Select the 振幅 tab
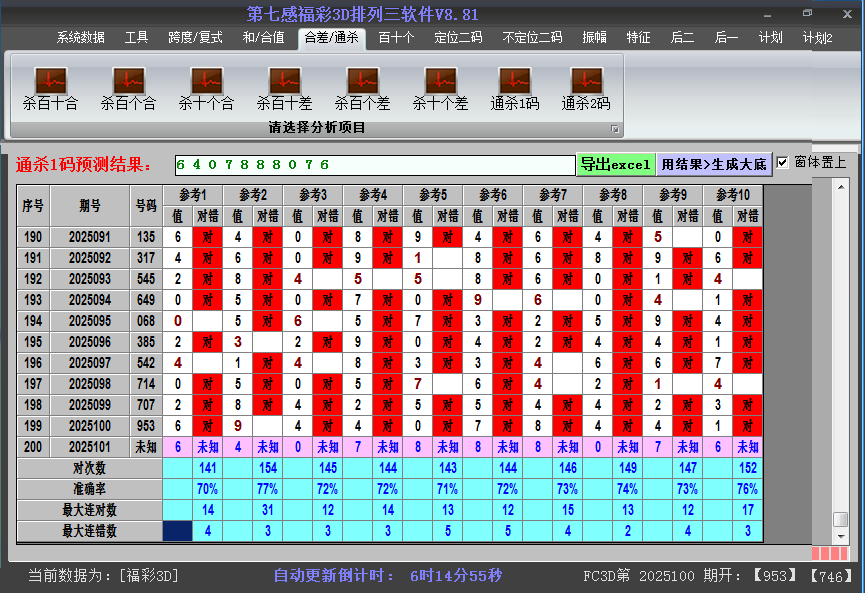 click(595, 38)
